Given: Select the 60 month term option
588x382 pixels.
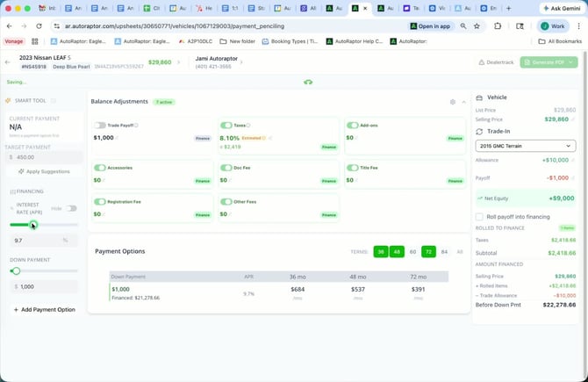Looking at the screenshot, I should point(412,252).
